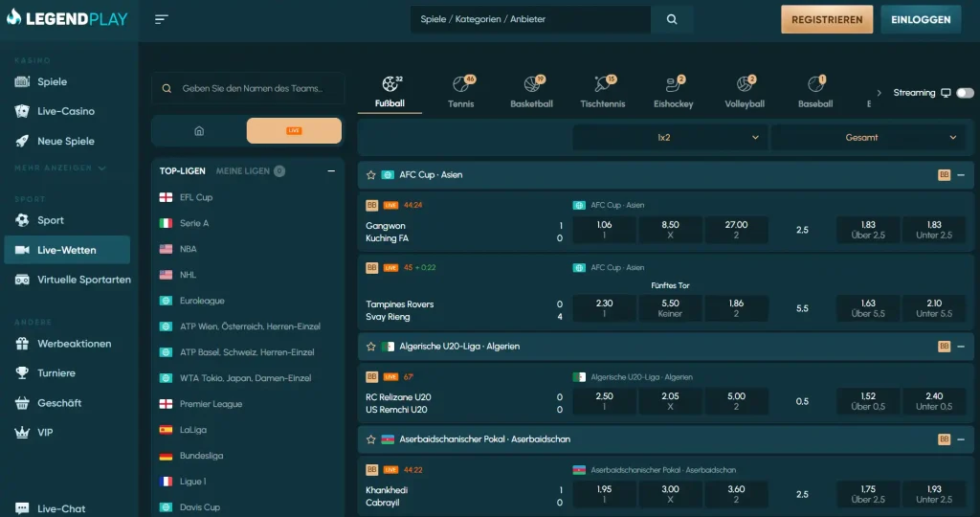Open Serie A league
Screen dimensions: 980x517
(x=185, y=223)
